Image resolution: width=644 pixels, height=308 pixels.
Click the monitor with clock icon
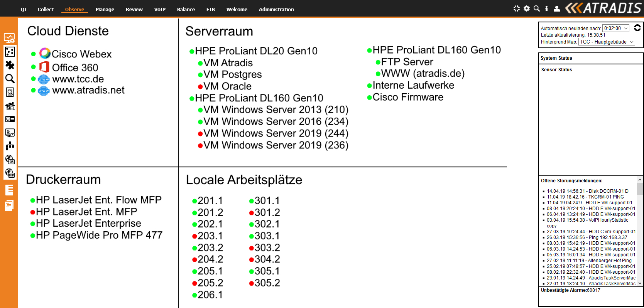click(10, 133)
